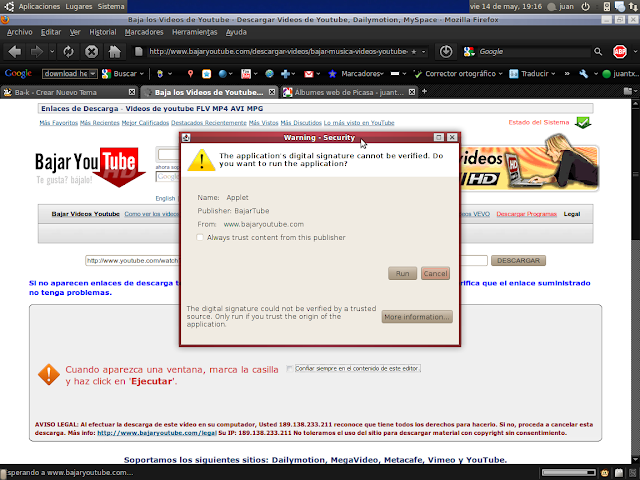Close the Baja los Videos de Youtube tab
Image resolution: width=640 pixels, height=480 pixels.
coord(271,92)
